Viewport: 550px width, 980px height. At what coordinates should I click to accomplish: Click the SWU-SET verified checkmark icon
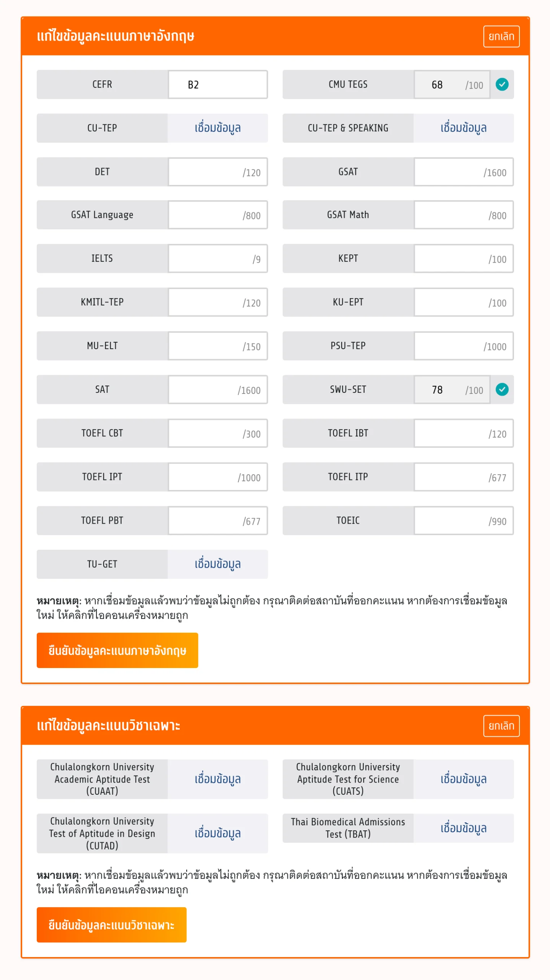pyautogui.click(x=502, y=389)
